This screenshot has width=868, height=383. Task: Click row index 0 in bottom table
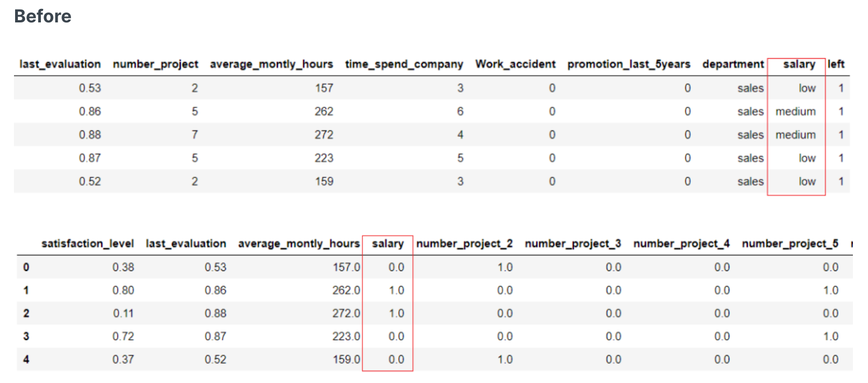click(26, 267)
